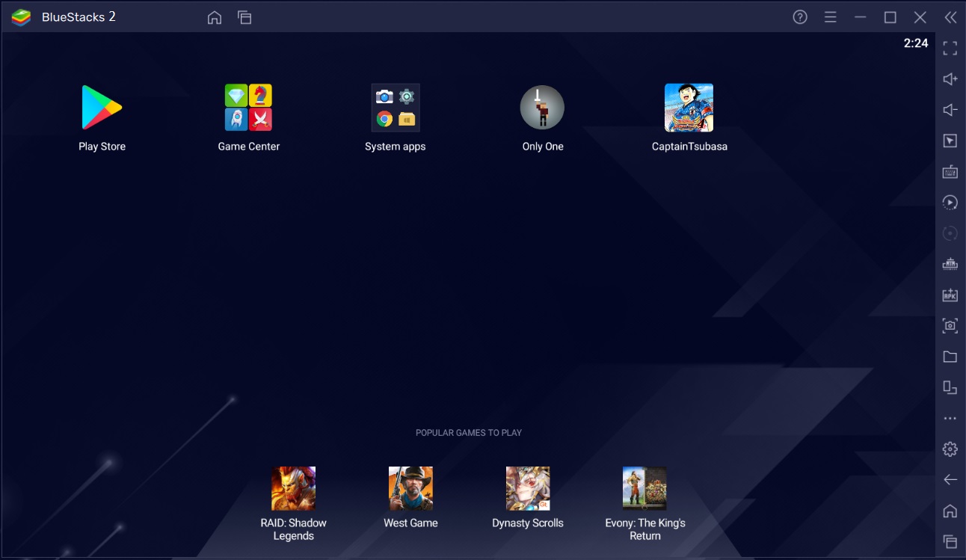The image size is (966, 560).
Task: Go to Android home from sidebar bottom
Action: [950, 511]
